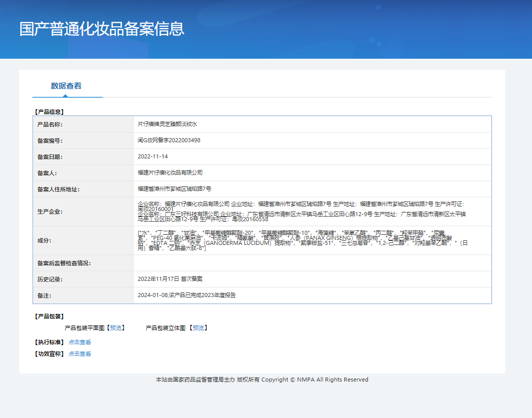The width and height of the screenshot is (532, 418).
Task: Click the 备案人 value 福建片仔癀化妆品有限公司
Action: tap(170, 173)
